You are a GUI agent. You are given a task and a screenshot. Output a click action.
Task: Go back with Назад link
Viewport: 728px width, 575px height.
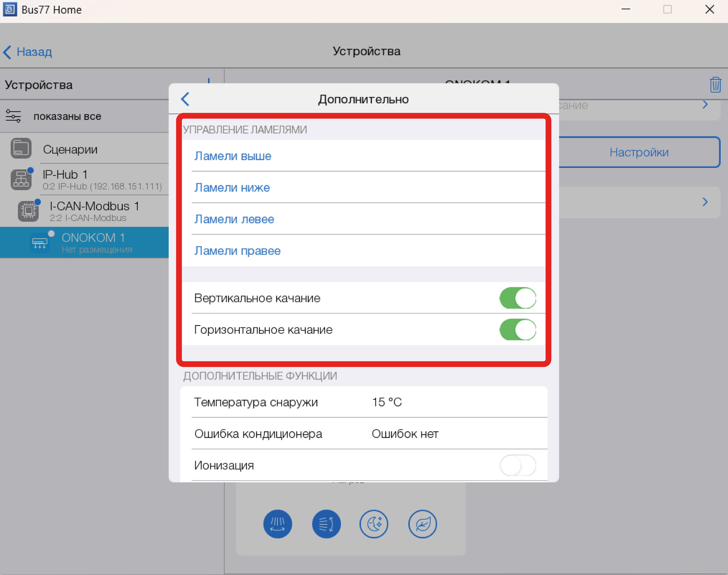click(28, 52)
